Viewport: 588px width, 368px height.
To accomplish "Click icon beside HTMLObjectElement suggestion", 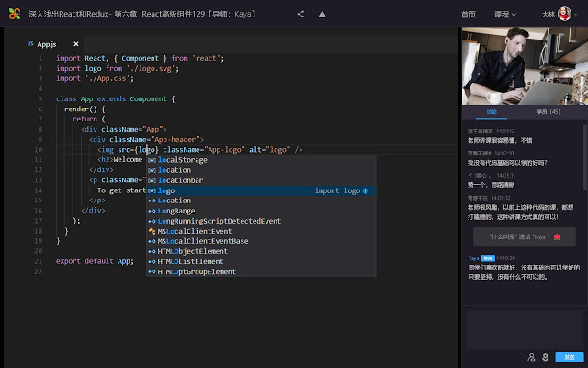I will pos(152,251).
